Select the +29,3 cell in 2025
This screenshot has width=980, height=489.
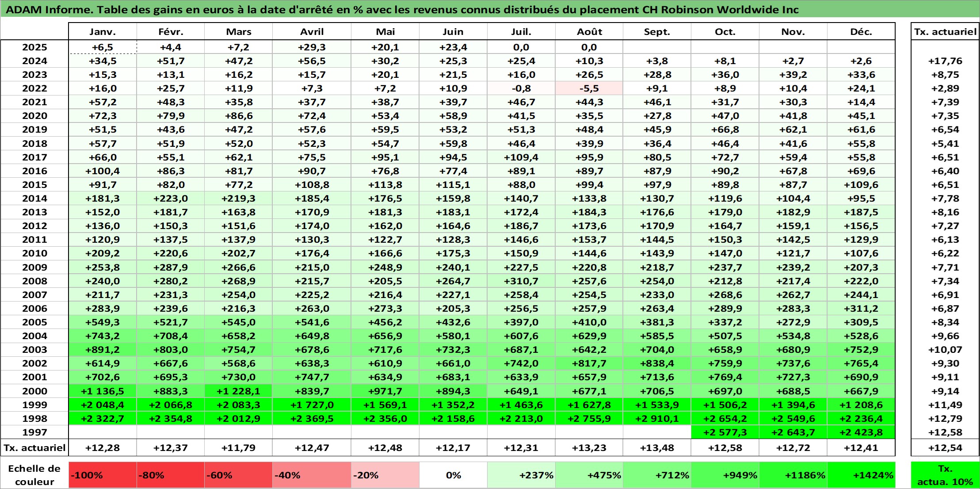pos(312,47)
